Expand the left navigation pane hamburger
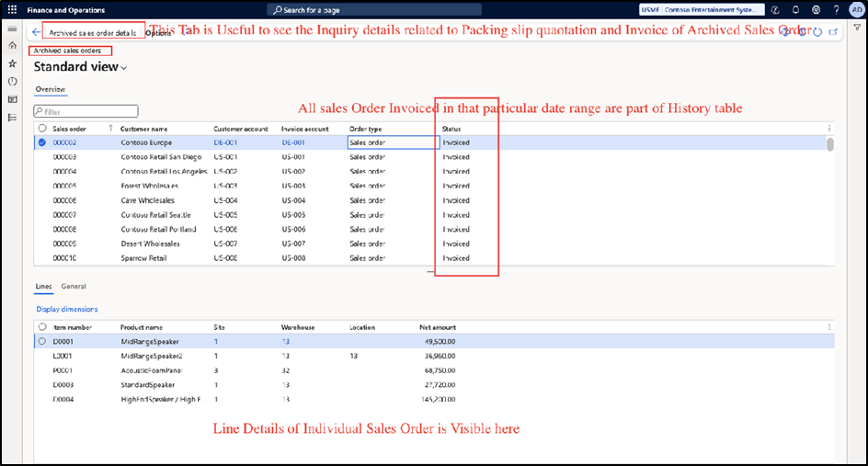Image resolution: width=868 pixels, height=466 pixels. coord(12,28)
